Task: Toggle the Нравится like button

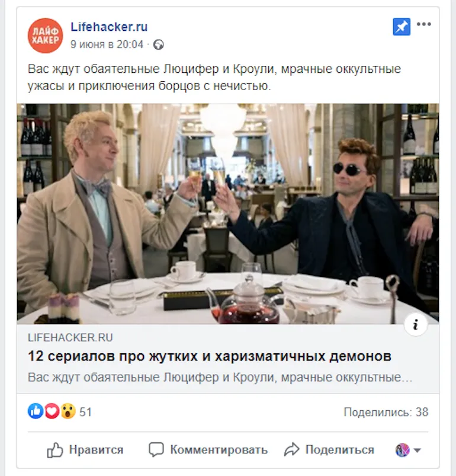Action: coord(85,449)
